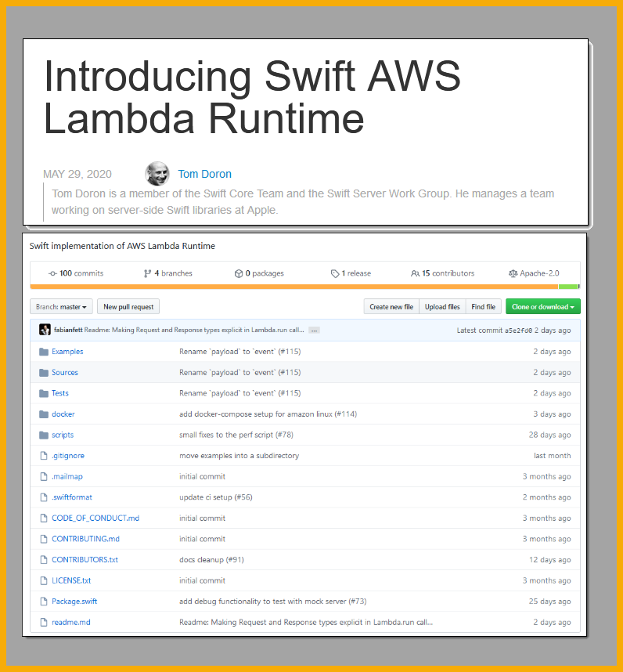Open the docker folder link

(63, 414)
